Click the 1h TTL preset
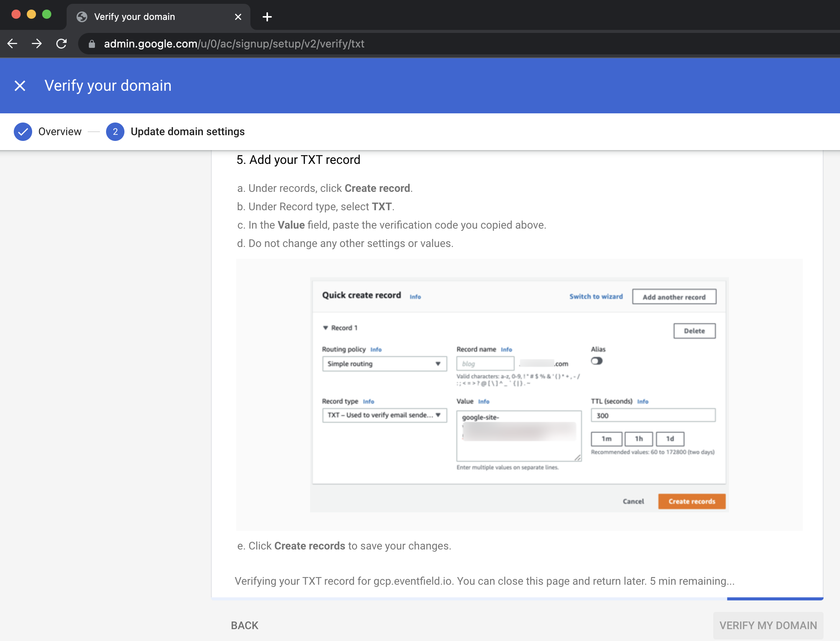Screen dimensions: 840x641 (x=639, y=439)
